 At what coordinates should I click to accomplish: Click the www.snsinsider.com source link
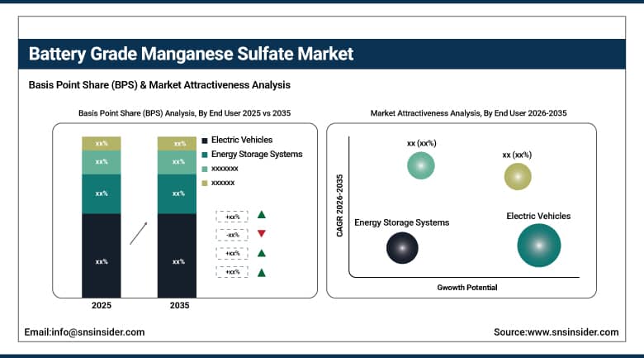(573, 332)
